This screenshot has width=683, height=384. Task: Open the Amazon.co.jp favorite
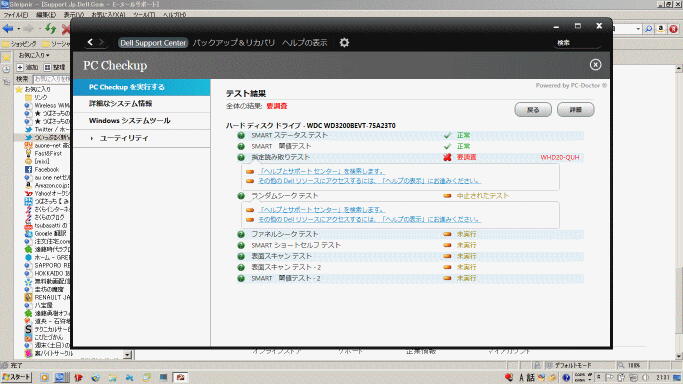pos(47,185)
